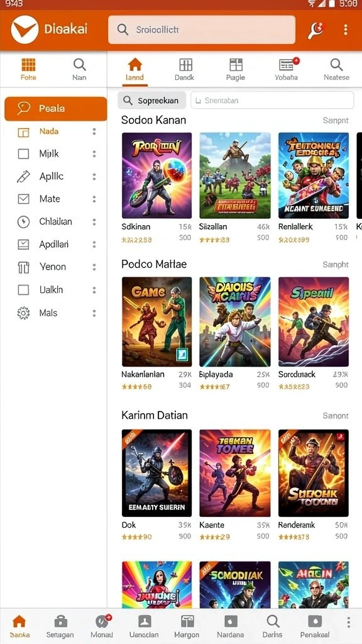This screenshot has width=362, height=644.
Task: Switch to the Pragle tab
Action: click(x=236, y=69)
